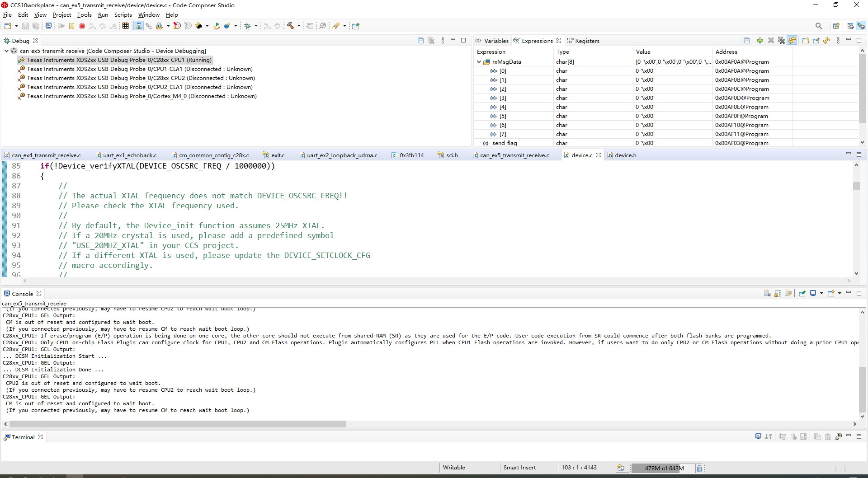Image resolution: width=868 pixels, height=478 pixels.
Task: Open the Scripts menu
Action: pyautogui.click(x=123, y=15)
